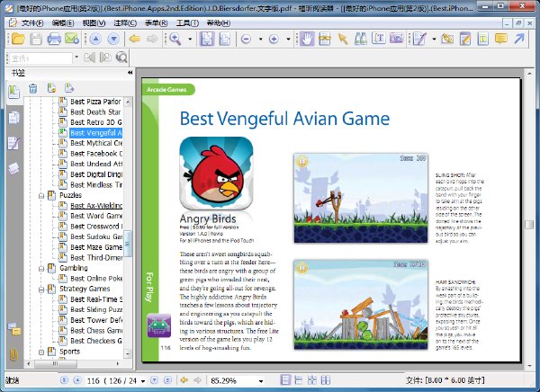The image size is (540, 392).
Task: Click the magnifier search button beside find field
Action: click(121, 58)
